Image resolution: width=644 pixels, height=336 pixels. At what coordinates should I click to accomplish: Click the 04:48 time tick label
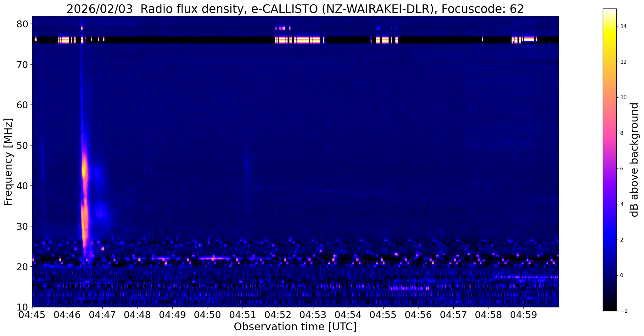point(137,315)
